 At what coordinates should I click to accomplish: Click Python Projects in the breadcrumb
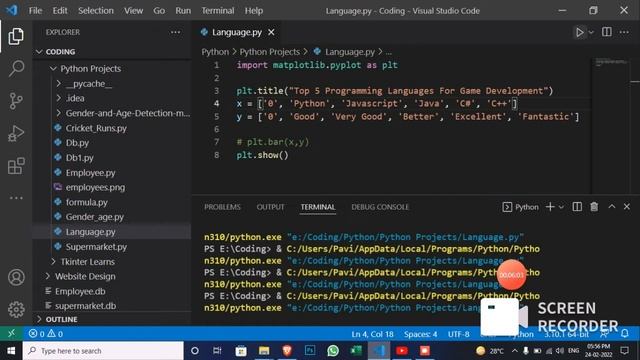pos(269,52)
